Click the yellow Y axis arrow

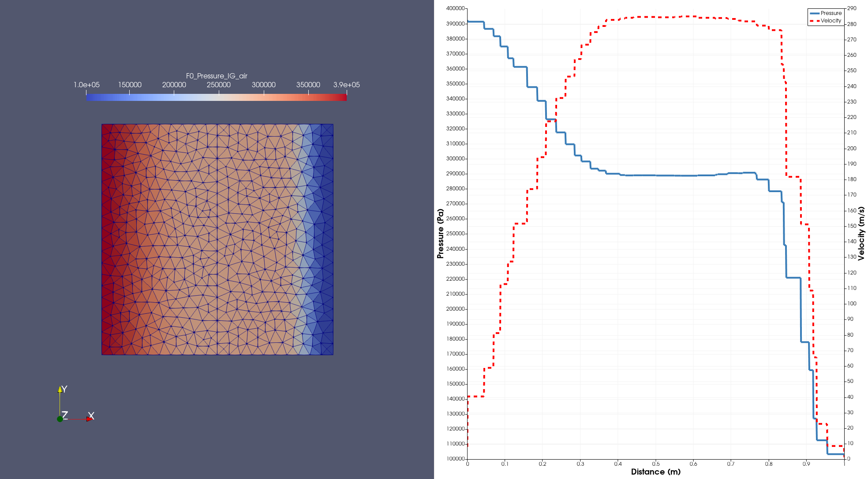tap(60, 389)
